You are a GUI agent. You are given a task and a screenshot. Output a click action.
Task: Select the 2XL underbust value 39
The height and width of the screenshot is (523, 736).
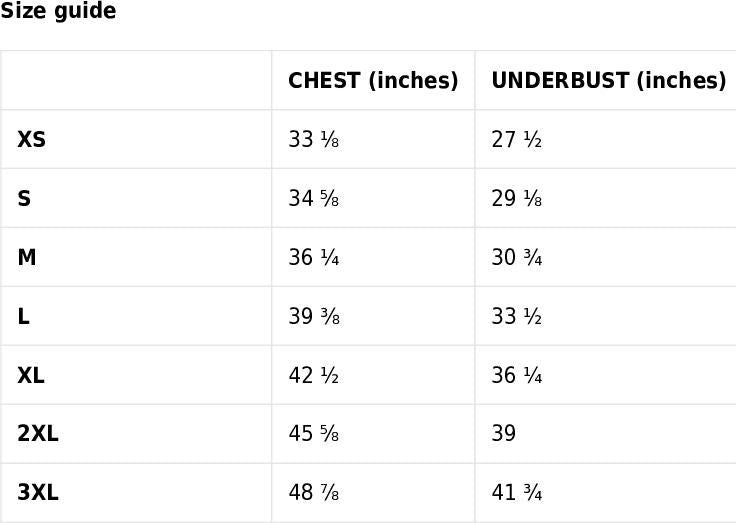(504, 434)
